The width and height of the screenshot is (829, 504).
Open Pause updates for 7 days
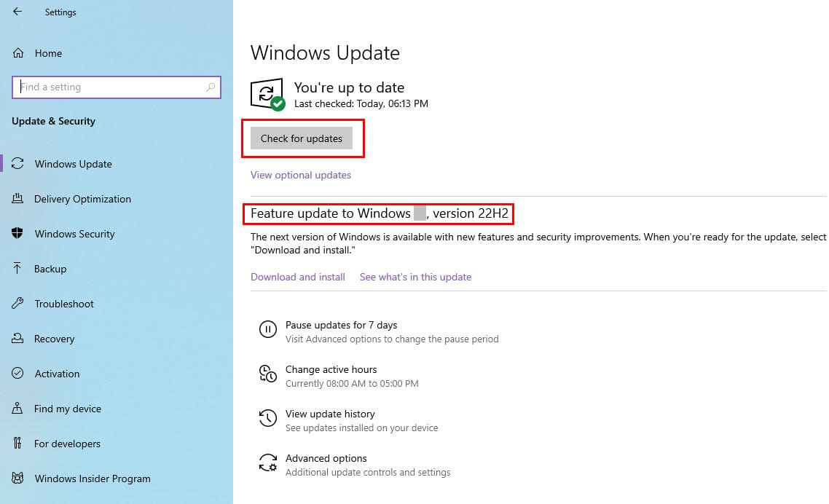pyautogui.click(x=341, y=325)
